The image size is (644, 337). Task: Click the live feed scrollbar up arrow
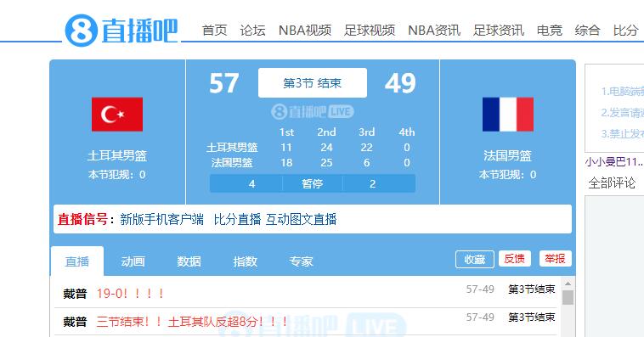pos(568,284)
